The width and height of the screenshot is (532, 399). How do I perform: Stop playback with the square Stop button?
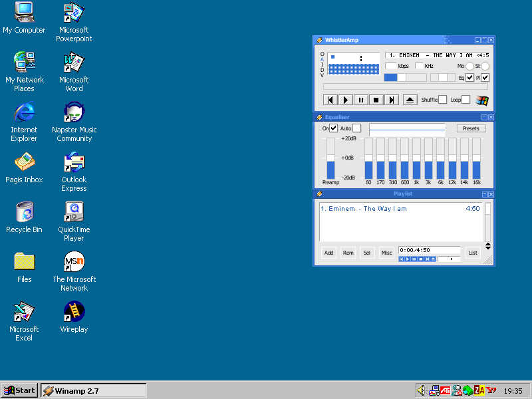376,100
